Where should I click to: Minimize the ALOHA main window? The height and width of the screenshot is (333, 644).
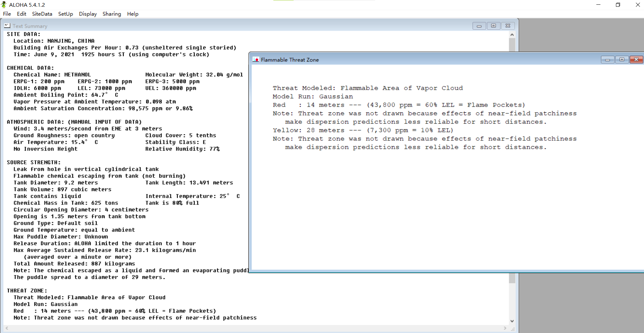point(598,5)
